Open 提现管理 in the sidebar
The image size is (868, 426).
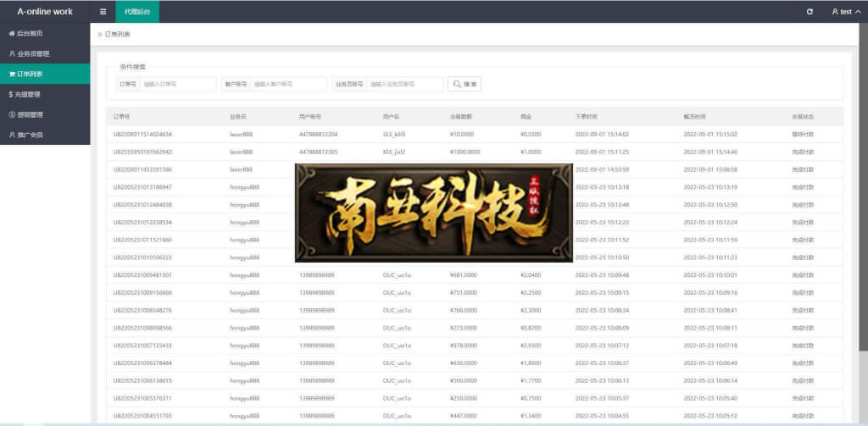(x=45, y=114)
